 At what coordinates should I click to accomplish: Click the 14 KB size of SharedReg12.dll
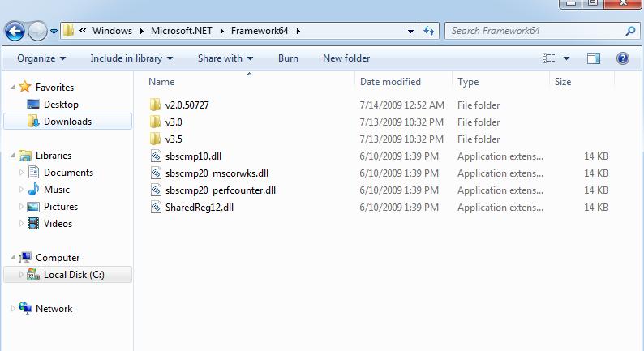[596, 208]
